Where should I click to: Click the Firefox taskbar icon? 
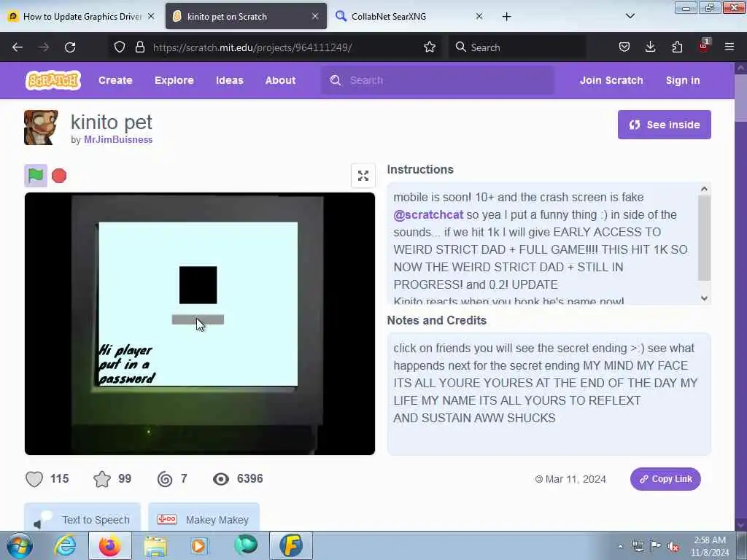coord(110,545)
